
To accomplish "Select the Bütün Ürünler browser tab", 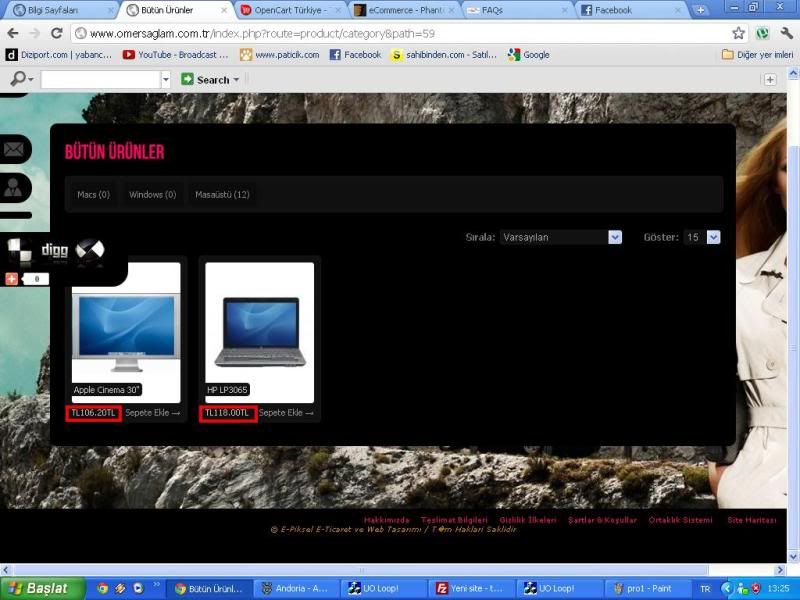I will pos(176,10).
